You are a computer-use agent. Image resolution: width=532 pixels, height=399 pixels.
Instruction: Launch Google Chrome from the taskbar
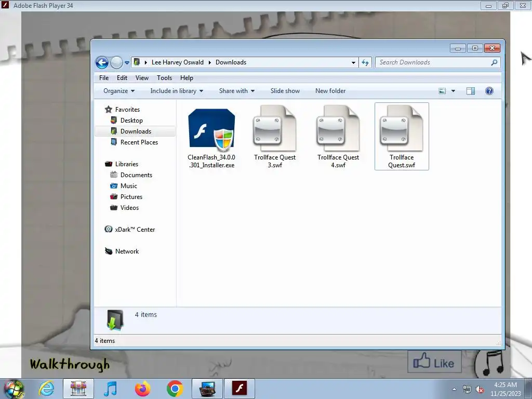pos(175,389)
